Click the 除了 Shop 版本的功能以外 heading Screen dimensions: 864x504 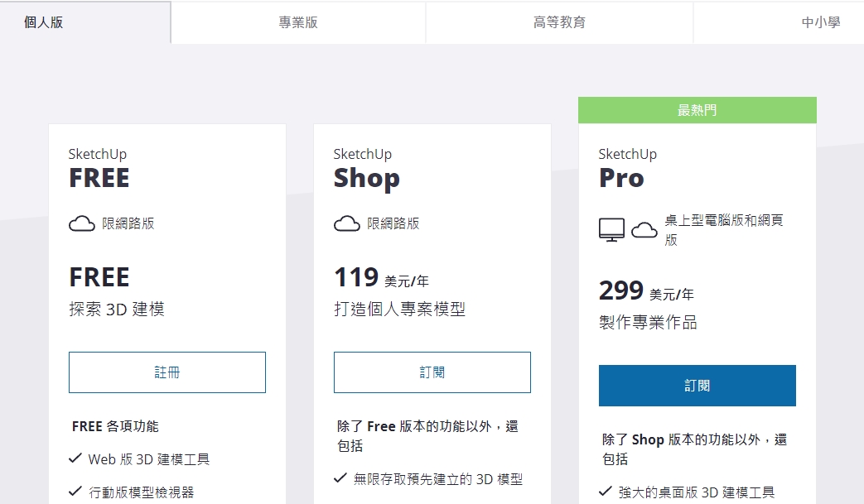(x=694, y=449)
